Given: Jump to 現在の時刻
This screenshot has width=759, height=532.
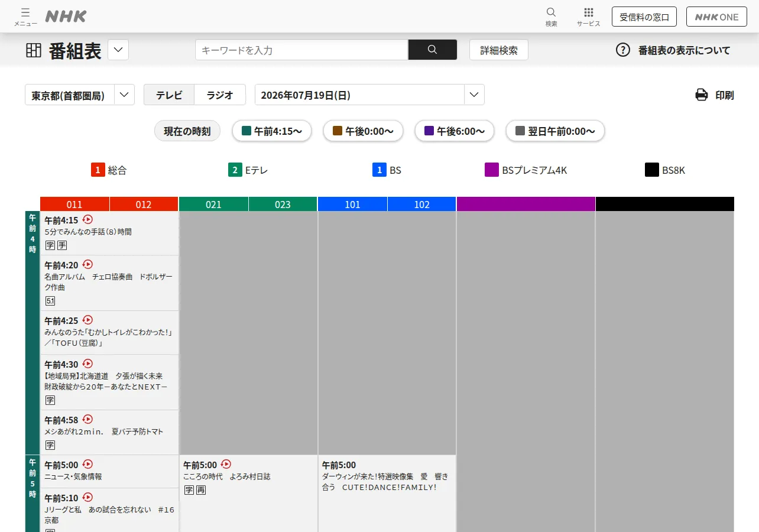Looking at the screenshot, I should (x=187, y=131).
